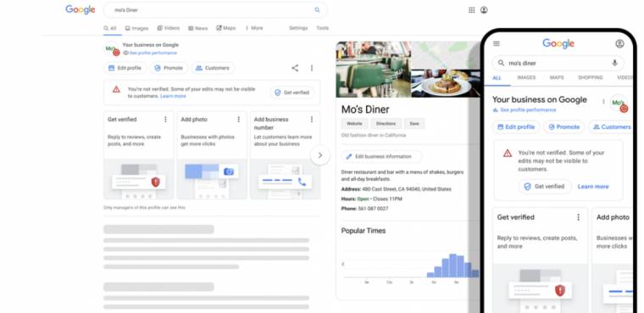Viewport: 644px width, 313px height.
Task: Click the next arrow of card carousel
Action: pyautogui.click(x=320, y=155)
